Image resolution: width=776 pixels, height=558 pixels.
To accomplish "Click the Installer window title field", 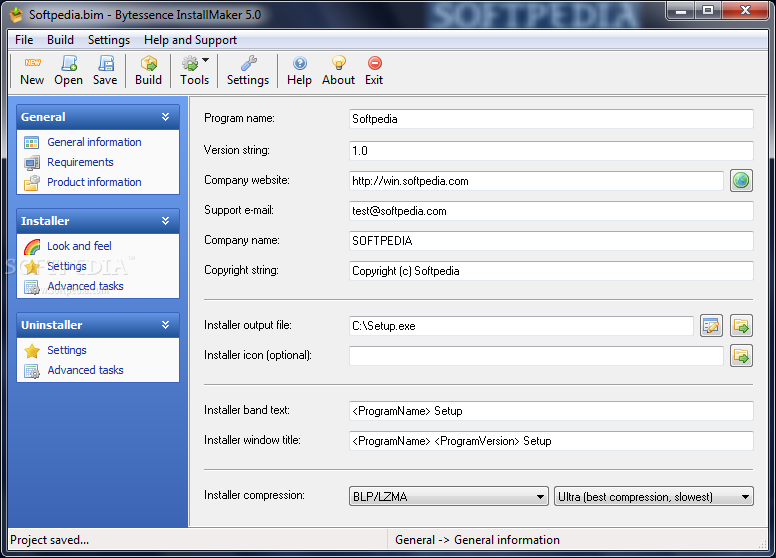I will coord(551,441).
